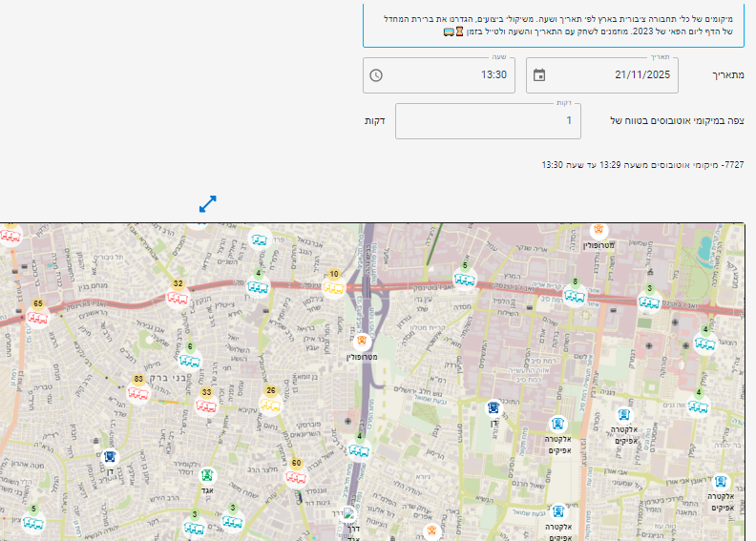The height and width of the screenshot is (541, 756).
Task: Click the 7727 bus locations status text
Action: tap(642, 165)
